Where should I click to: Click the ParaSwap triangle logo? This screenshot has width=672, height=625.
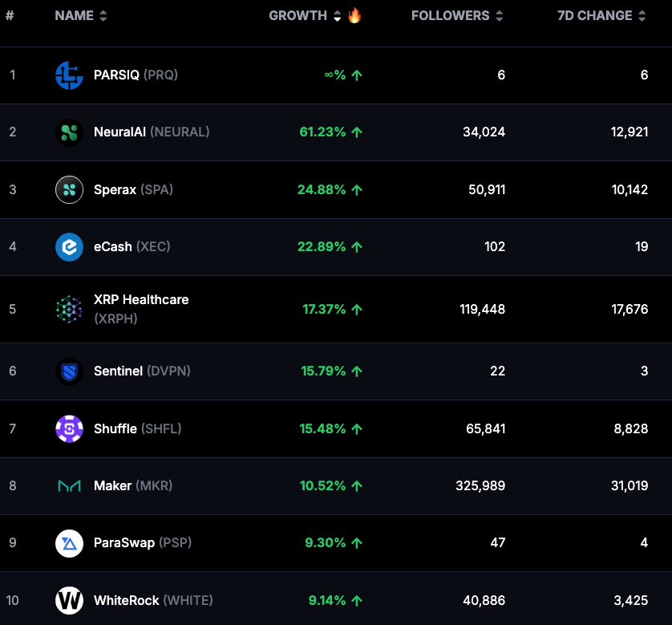[x=69, y=543]
